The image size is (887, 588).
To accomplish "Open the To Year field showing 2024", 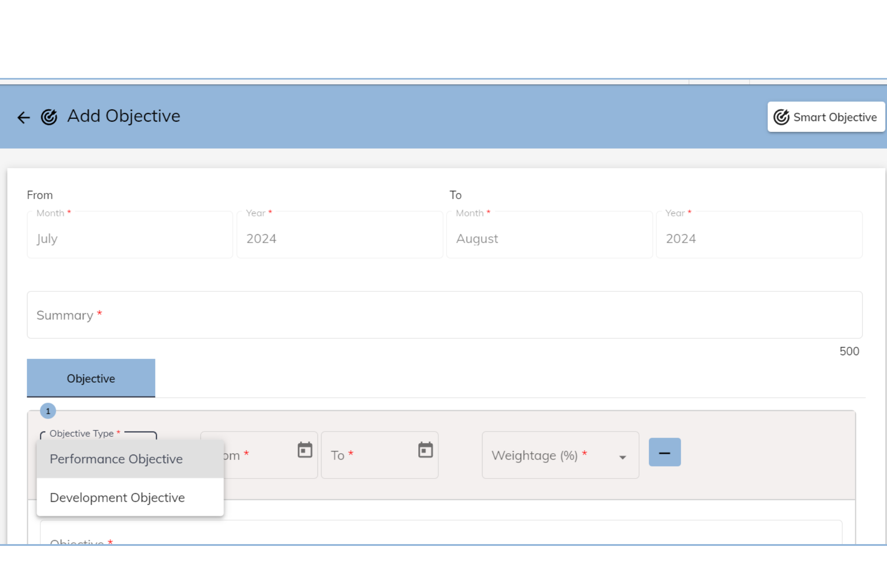I will (759, 238).
